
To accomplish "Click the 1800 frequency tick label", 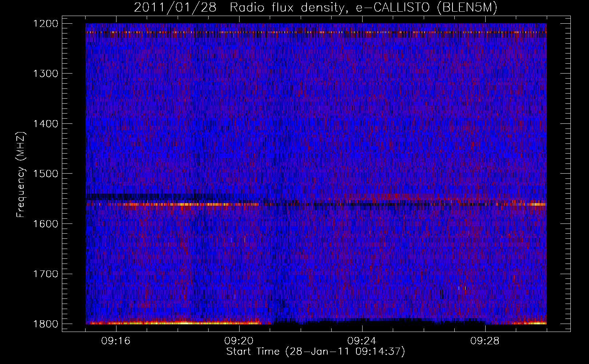I will click(x=46, y=324).
